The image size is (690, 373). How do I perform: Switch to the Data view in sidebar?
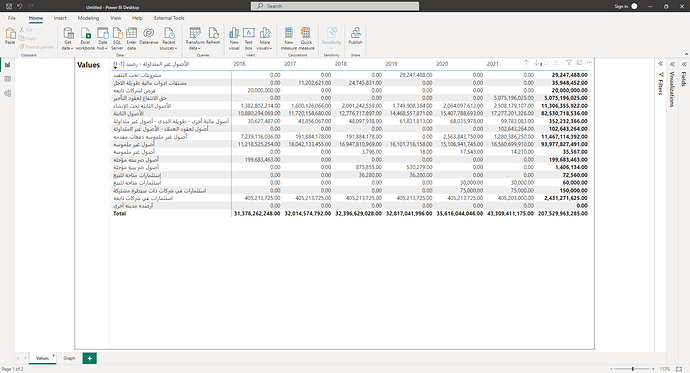7,79
